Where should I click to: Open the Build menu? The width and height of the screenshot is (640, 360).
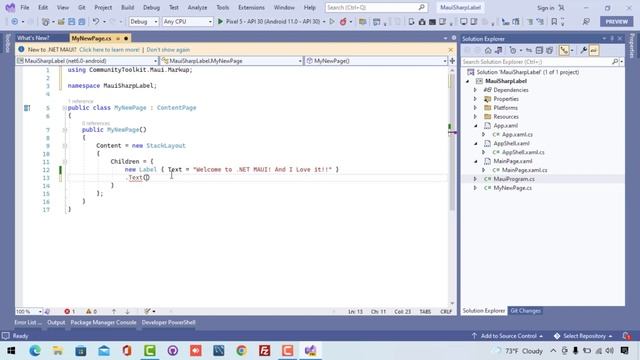(x=127, y=8)
